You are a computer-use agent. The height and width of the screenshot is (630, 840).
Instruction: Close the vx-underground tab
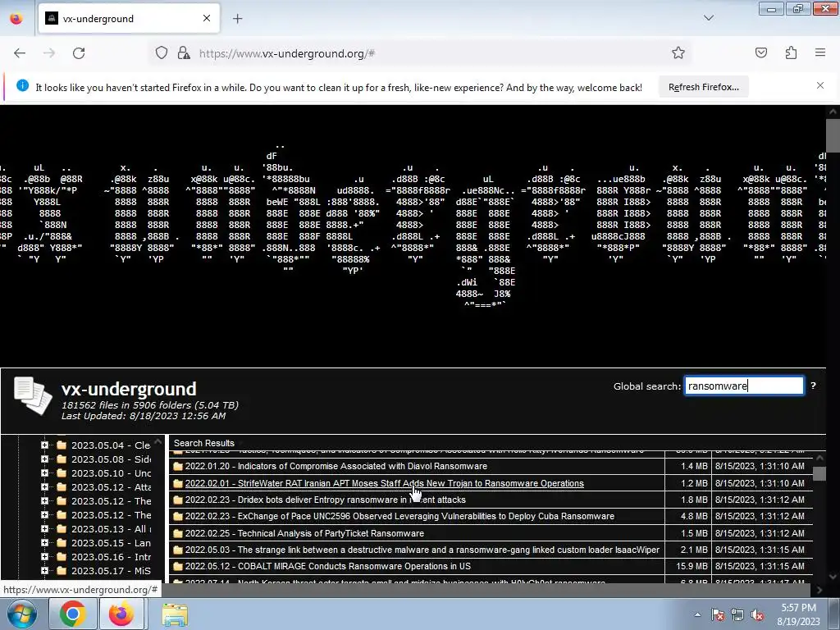[x=207, y=18]
